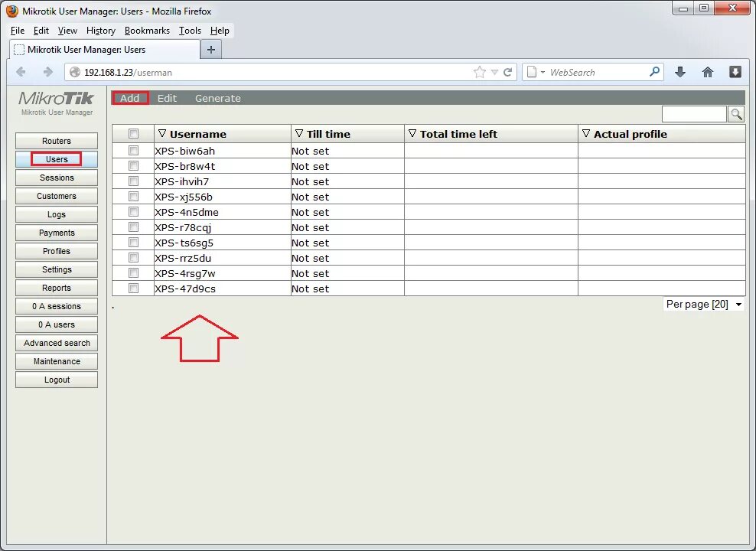
Task: Check the box for XPS-4rsg7w
Action: tap(134, 273)
